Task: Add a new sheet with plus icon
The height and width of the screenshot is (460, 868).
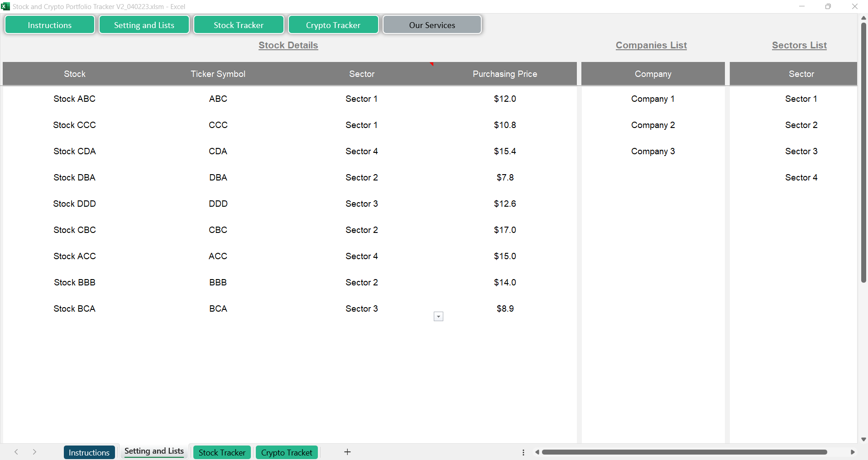Action: pos(347,452)
